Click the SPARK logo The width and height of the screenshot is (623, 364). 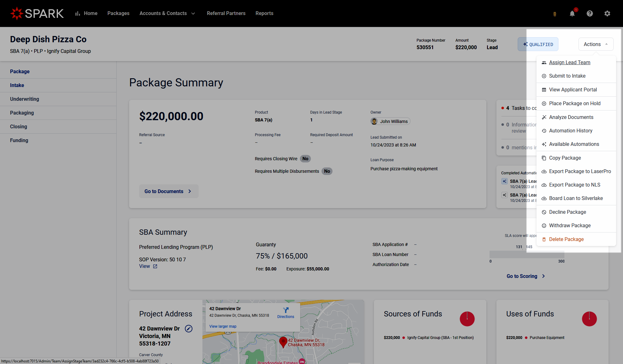(37, 13)
